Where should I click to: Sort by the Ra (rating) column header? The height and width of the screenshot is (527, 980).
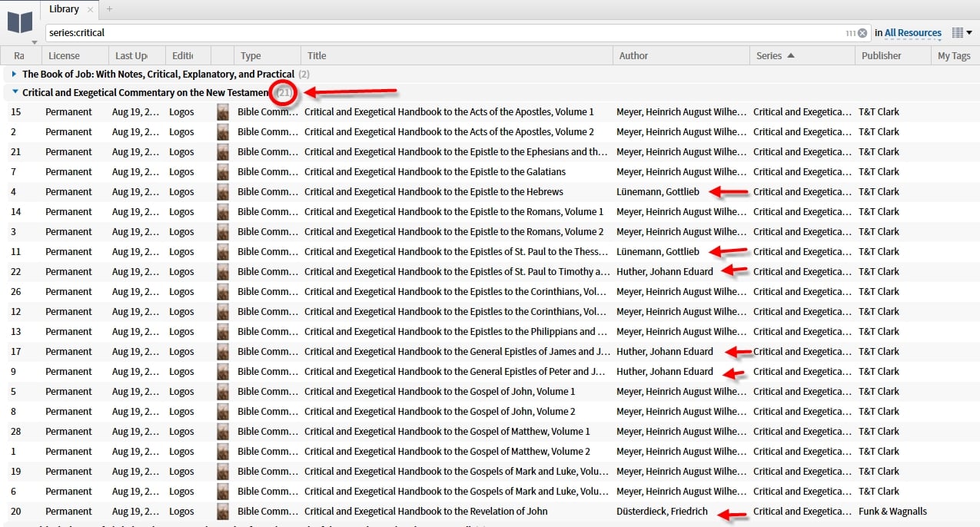point(19,55)
